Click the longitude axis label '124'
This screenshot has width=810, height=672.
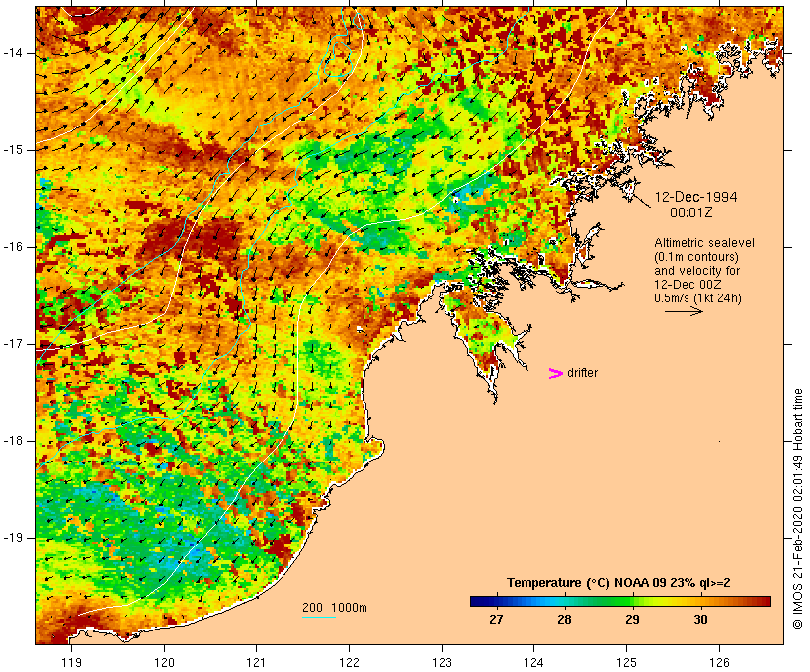click(x=534, y=663)
